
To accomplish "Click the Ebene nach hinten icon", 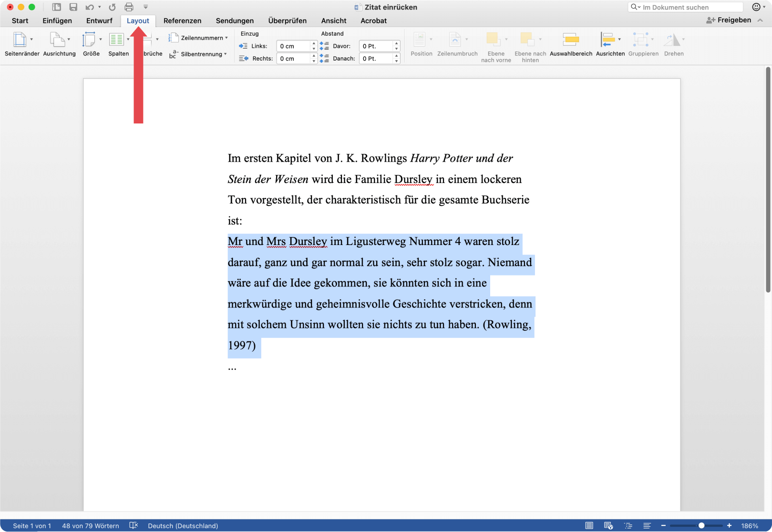I will [527, 40].
